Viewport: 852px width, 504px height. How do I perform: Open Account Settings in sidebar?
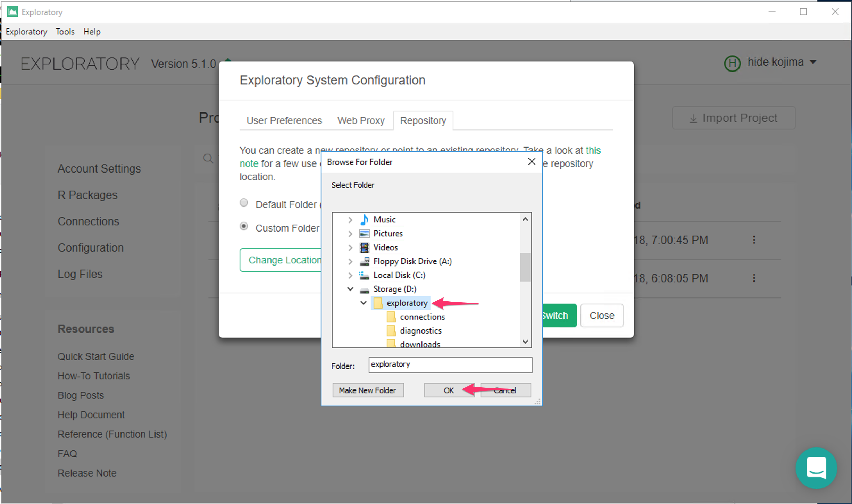[x=99, y=169]
